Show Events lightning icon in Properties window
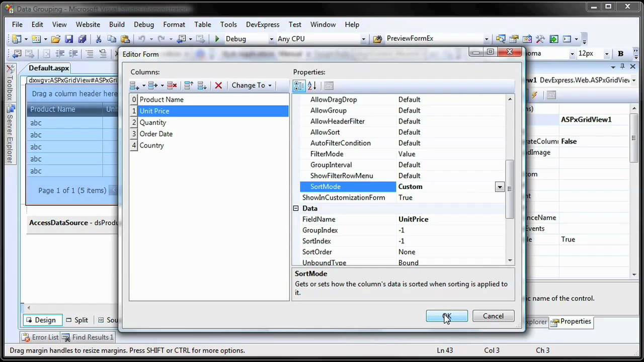 (x=534, y=95)
